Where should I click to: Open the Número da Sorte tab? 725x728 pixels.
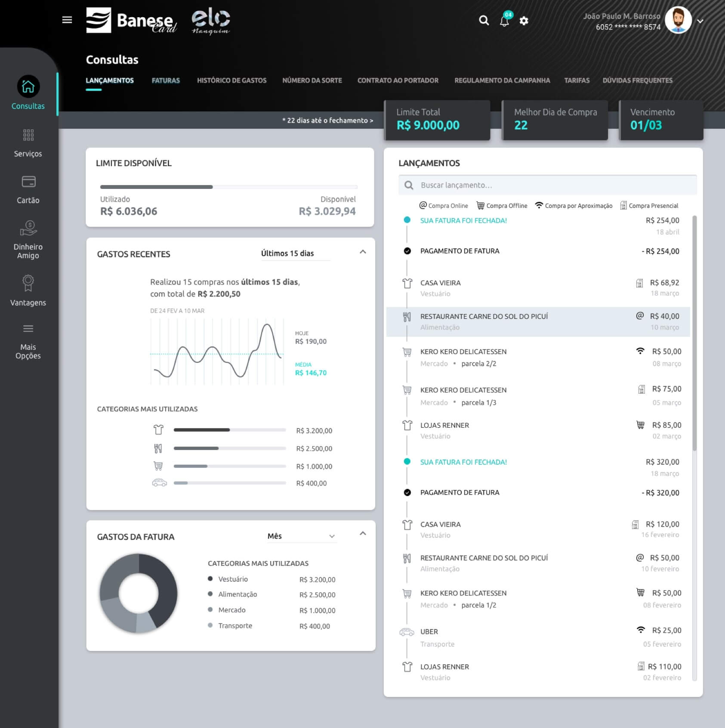click(x=312, y=80)
